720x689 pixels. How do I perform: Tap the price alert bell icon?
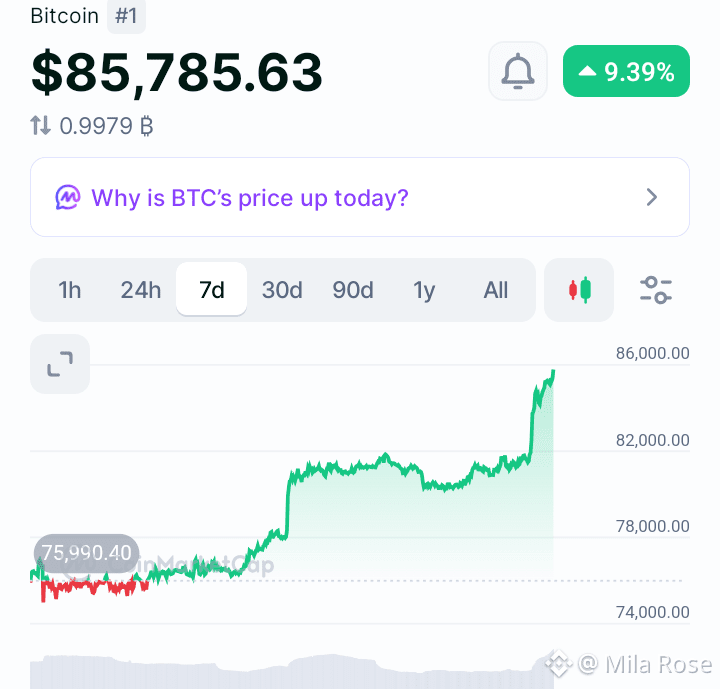(518, 71)
